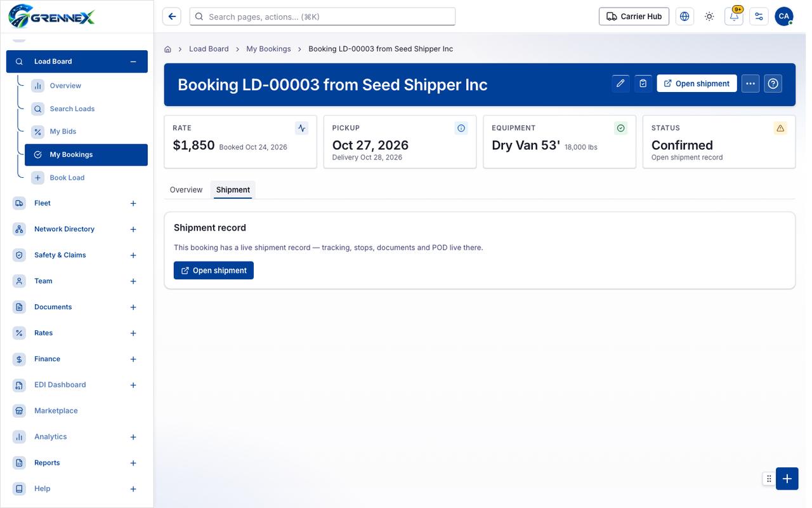Expand the Safety & Claims section

coord(133,255)
